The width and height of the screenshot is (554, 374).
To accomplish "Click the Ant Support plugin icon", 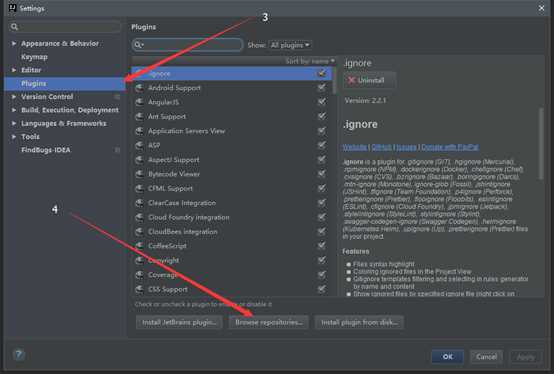I will click(x=140, y=117).
